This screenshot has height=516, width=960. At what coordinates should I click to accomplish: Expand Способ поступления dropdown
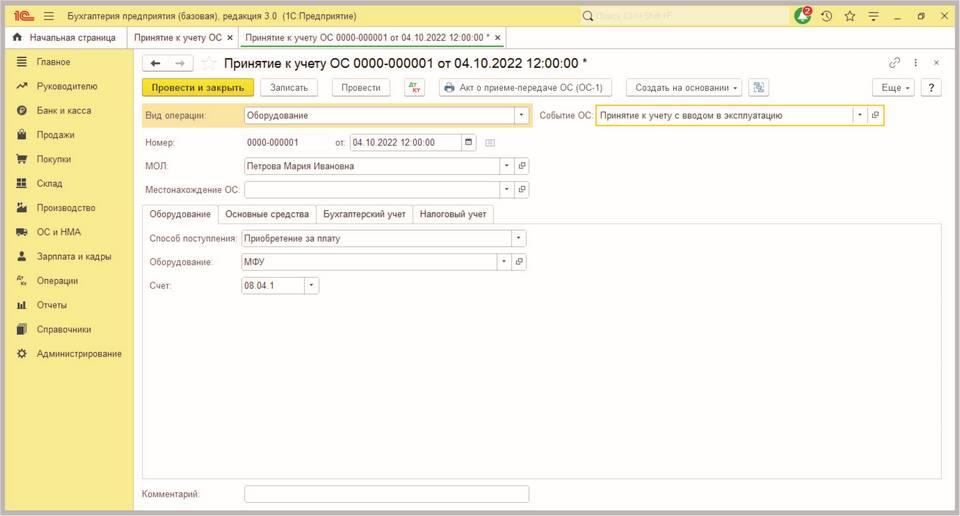click(x=519, y=238)
